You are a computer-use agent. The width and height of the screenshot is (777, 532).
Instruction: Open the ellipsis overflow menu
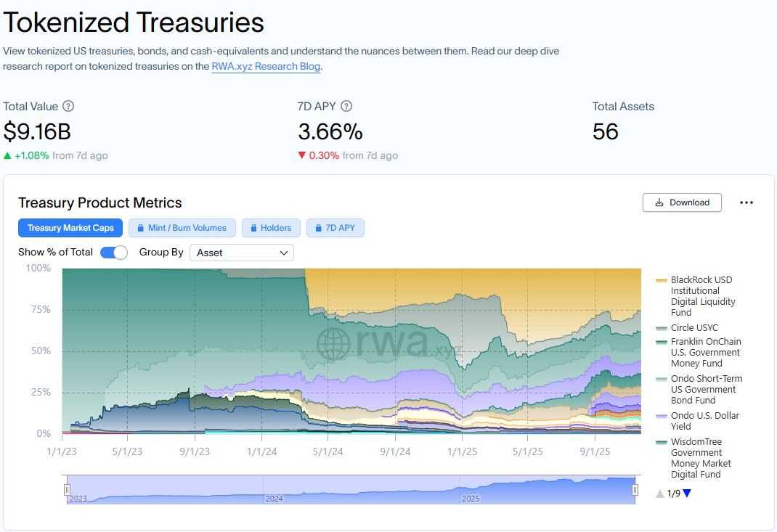pos(747,202)
